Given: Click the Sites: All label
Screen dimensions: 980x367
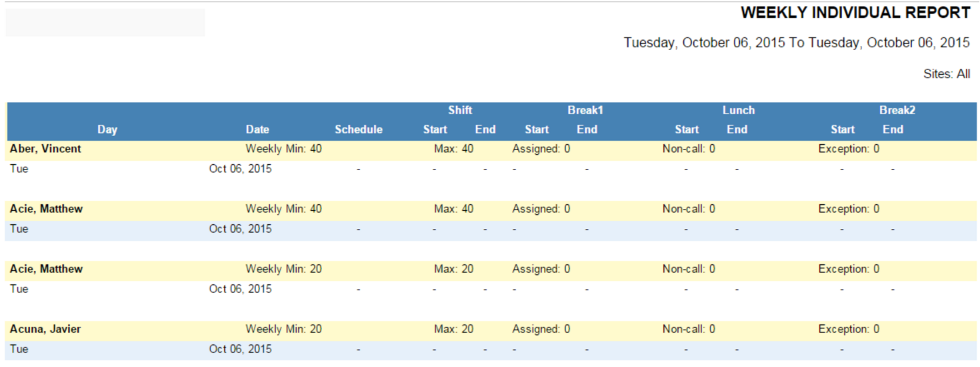Looking at the screenshot, I should (x=946, y=74).
